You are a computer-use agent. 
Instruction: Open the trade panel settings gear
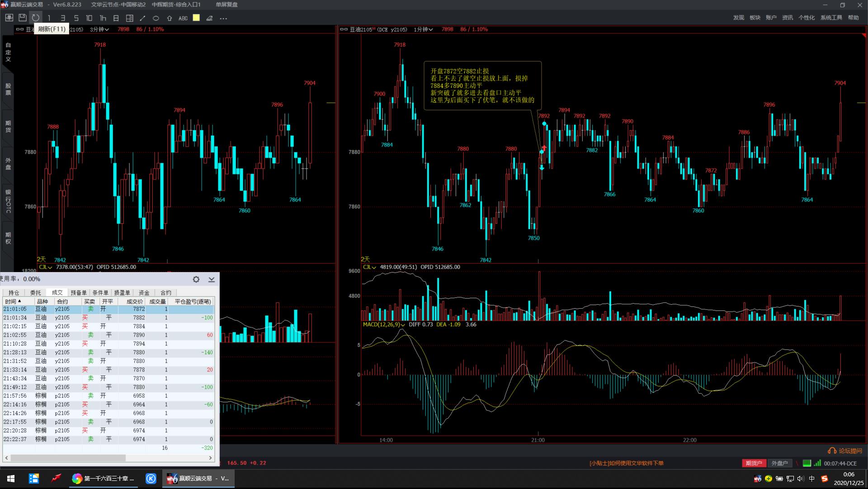pyautogui.click(x=196, y=279)
